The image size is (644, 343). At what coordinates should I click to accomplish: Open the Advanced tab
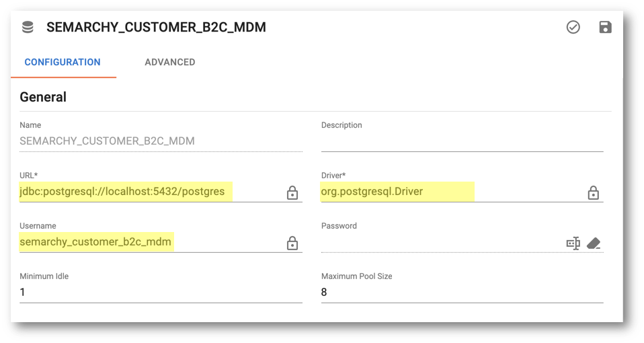[169, 62]
